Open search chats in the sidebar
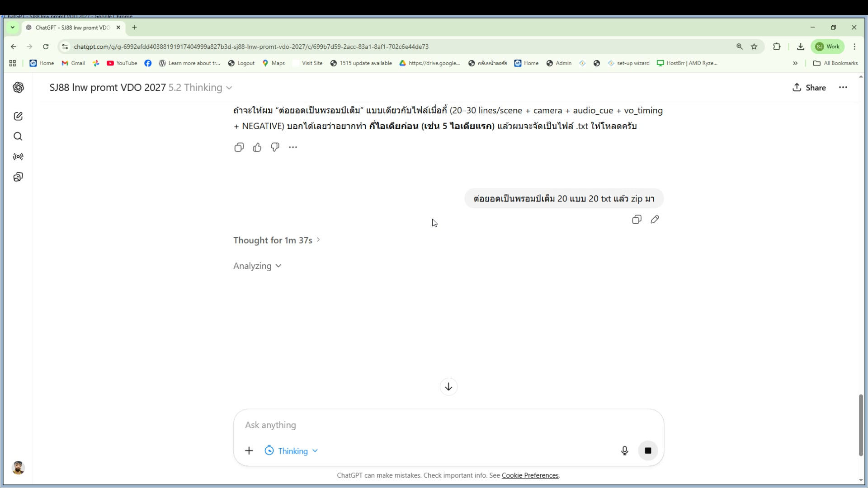The image size is (868, 488). pyautogui.click(x=18, y=136)
